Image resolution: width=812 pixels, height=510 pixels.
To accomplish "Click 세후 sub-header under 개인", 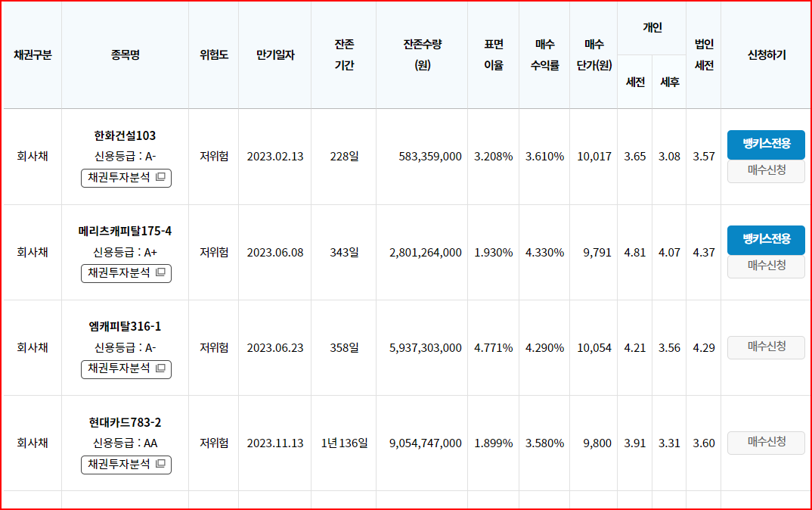I will (670, 82).
